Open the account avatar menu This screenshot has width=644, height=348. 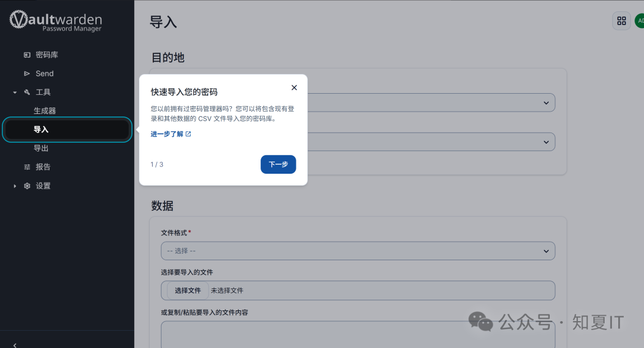pos(639,21)
